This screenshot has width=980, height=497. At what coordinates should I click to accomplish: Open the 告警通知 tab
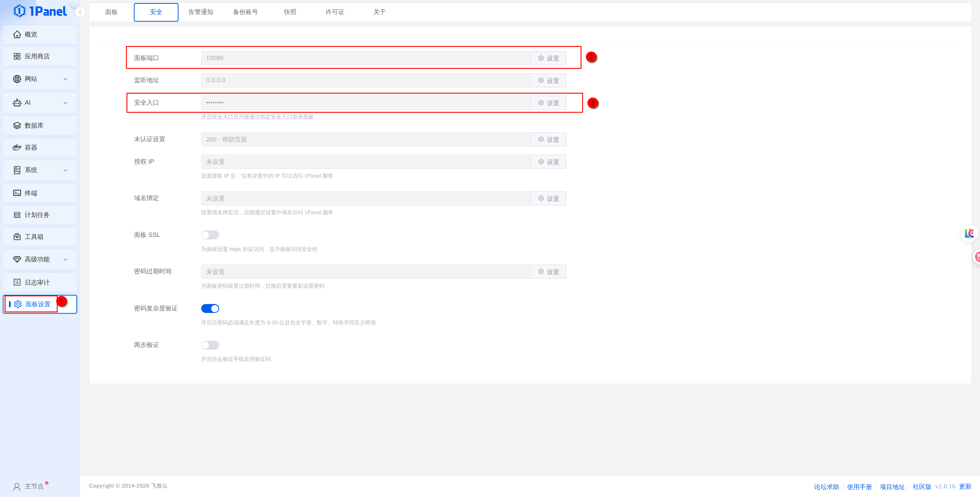click(x=201, y=12)
